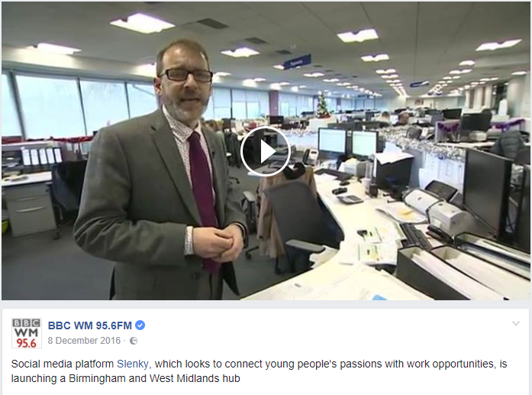Click the Christmas tree in the video background
The height and width of the screenshot is (395, 532).
pos(321,104)
